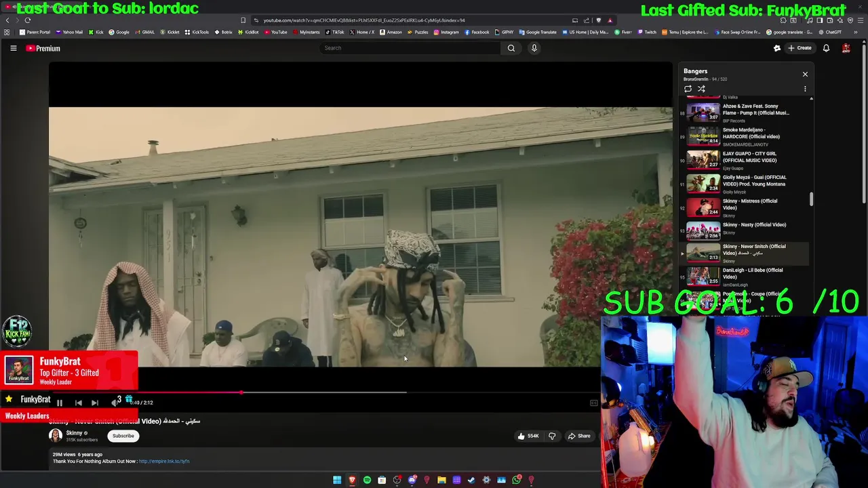The image size is (868, 488).
Task: Open the Facebook bookmark
Action: (477, 32)
